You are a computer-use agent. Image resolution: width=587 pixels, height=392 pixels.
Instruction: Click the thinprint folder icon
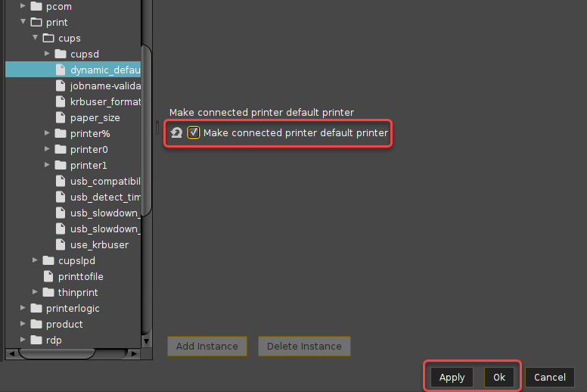tap(48, 292)
